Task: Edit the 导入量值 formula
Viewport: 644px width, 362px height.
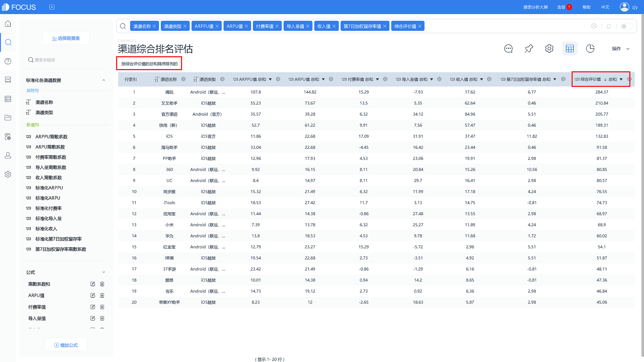Action: pyautogui.click(x=93, y=318)
